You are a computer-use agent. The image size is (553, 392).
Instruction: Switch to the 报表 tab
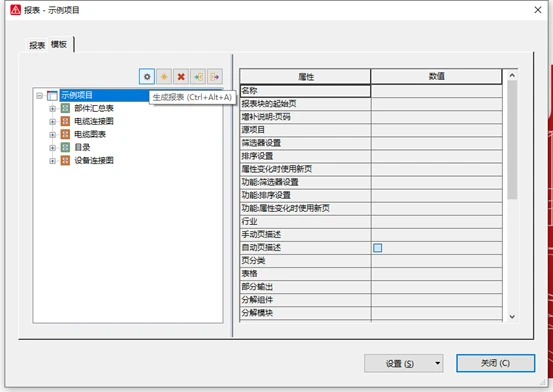tap(37, 45)
